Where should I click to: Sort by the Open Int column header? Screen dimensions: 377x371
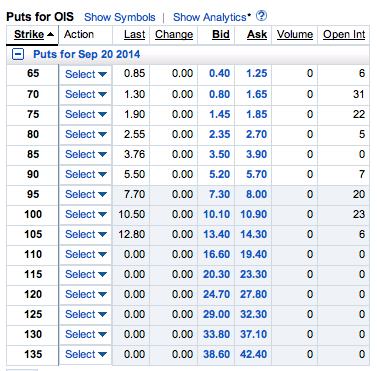point(344,34)
